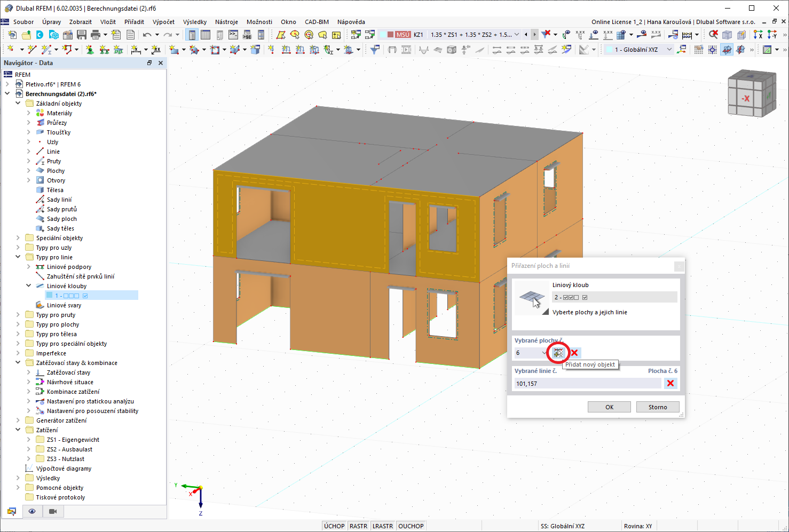This screenshot has height=532, width=789.
Task: Cancel the dialog with Storno
Action: [x=658, y=407]
